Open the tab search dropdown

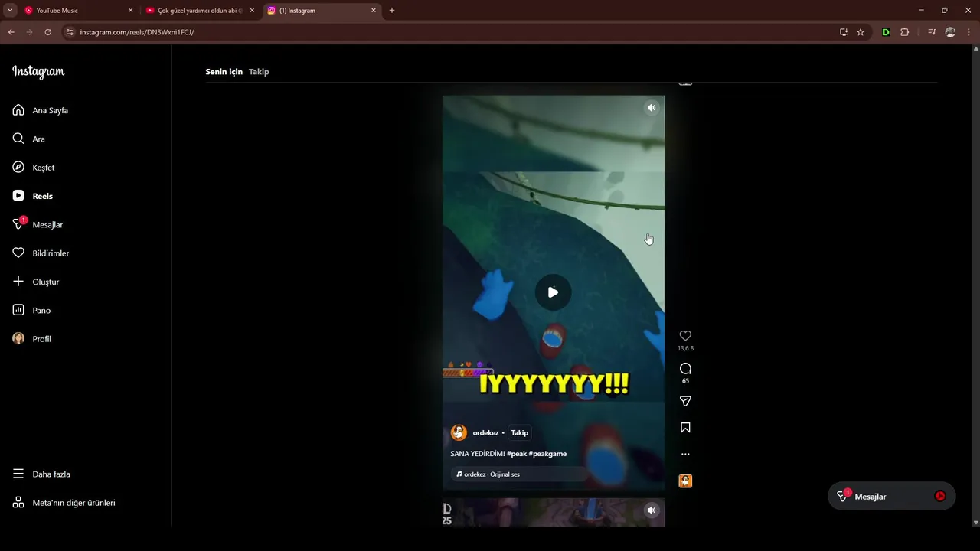pos(10,11)
